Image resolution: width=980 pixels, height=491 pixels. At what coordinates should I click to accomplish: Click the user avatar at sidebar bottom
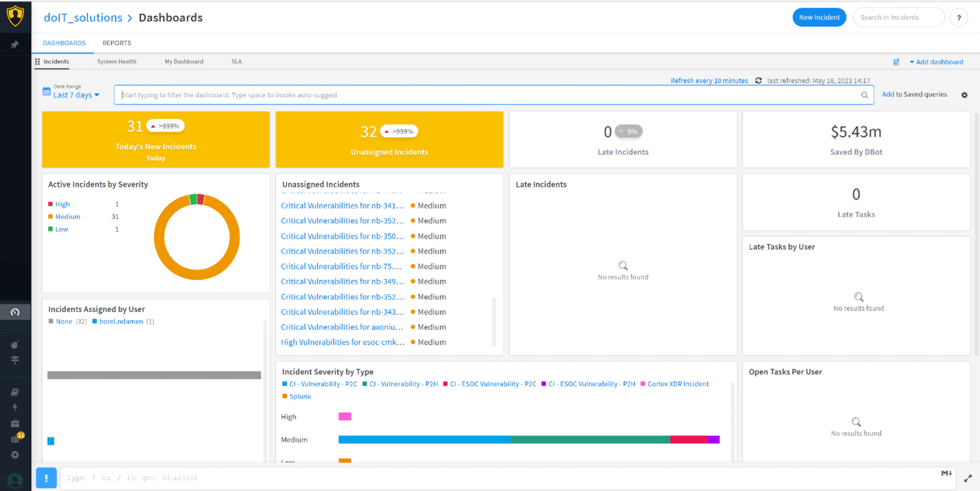coord(15,481)
